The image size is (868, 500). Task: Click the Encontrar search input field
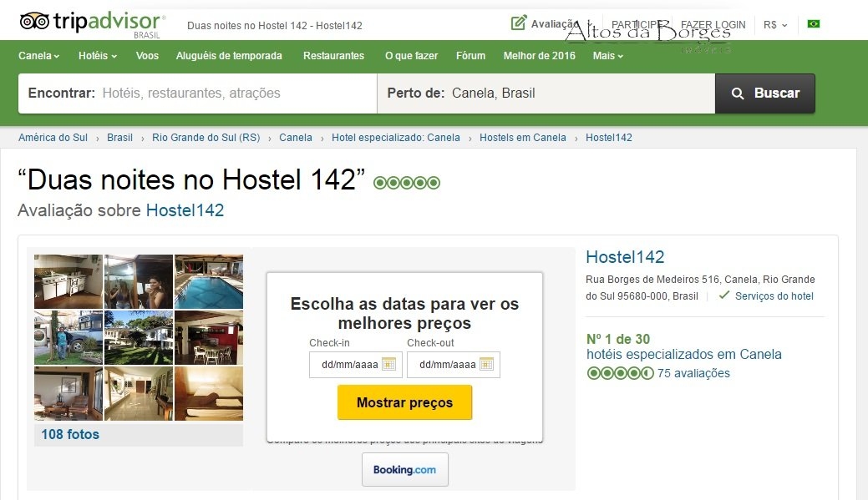click(x=198, y=93)
